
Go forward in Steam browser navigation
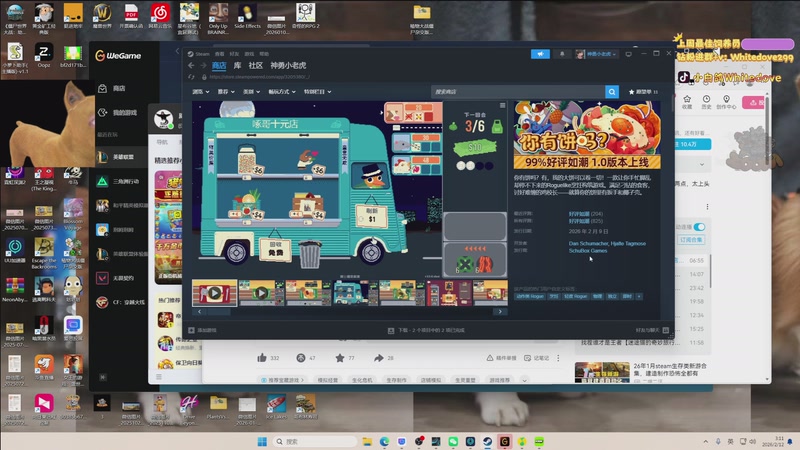click(x=203, y=65)
